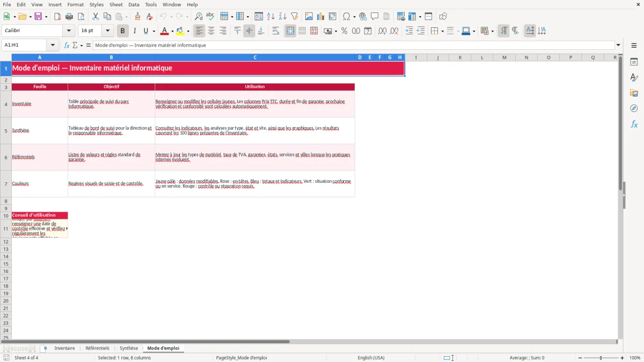Screen dimensions: 644x362
Task: Insert a chart
Action: 321,17
